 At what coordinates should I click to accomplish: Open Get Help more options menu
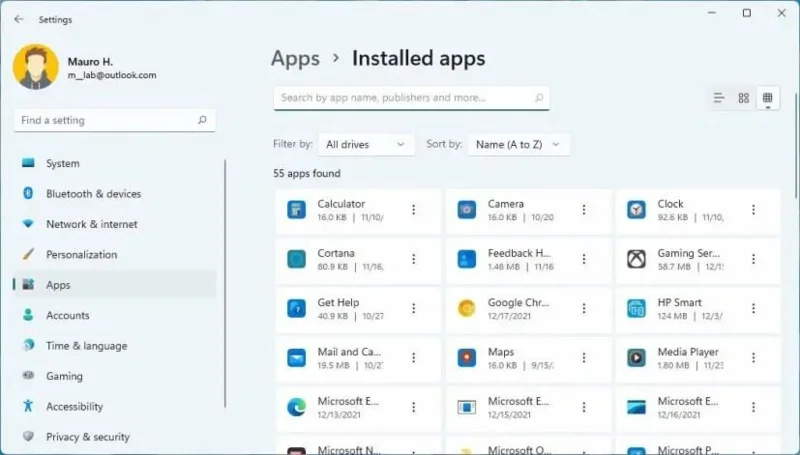tap(414, 309)
